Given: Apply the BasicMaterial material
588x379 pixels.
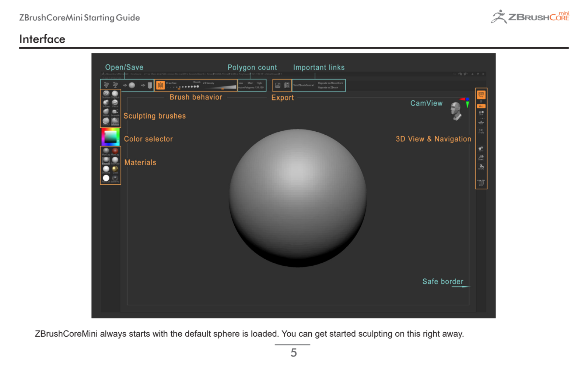Looking at the screenshot, I should (x=106, y=160).
